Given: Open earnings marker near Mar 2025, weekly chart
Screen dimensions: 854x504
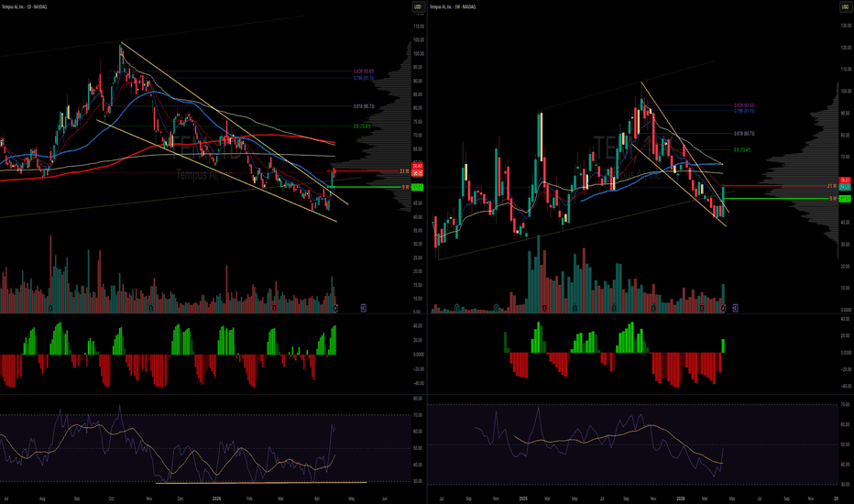Looking at the screenshot, I should [544, 309].
